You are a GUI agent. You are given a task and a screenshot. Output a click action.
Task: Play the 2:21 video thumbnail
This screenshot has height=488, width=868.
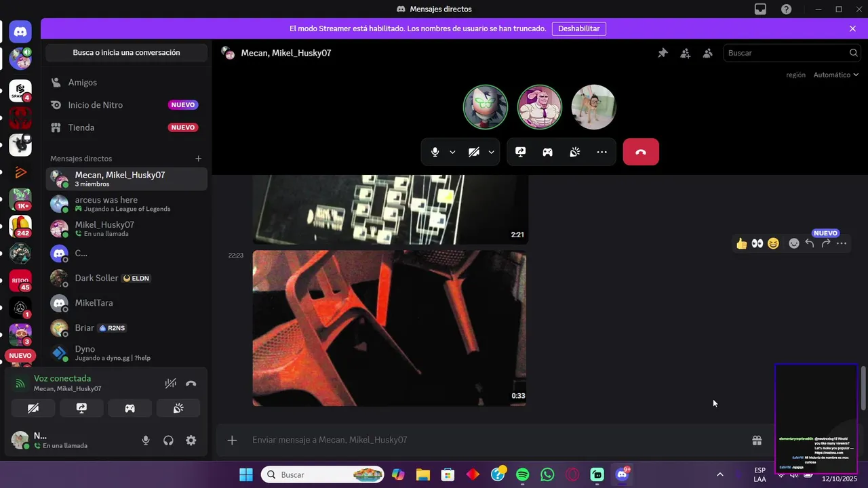pyautogui.click(x=389, y=209)
